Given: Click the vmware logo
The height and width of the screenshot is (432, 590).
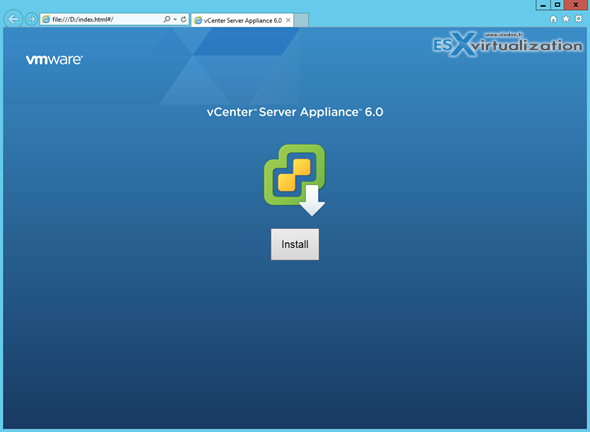Looking at the screenshot, I should [x=54, y=59].
